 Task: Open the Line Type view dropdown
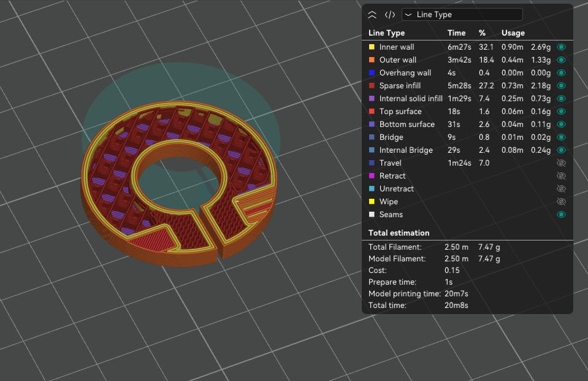click(462, 15)
